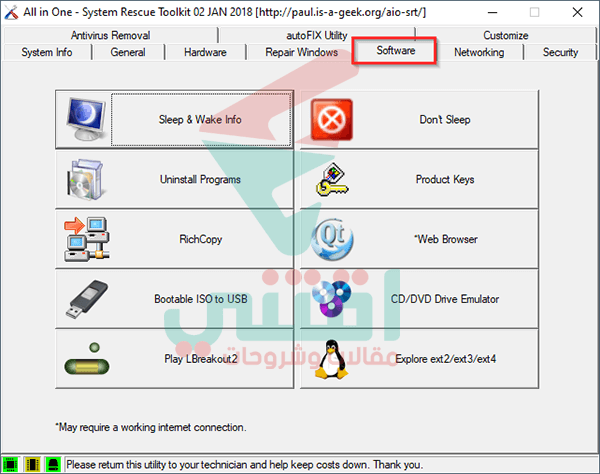Launch the *Web Browser
The image size is (600, 474).
point(419,239)
